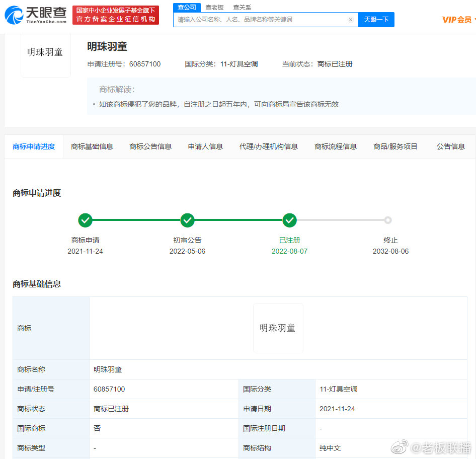Click the red 官方备案企业征信机构 banner

click(116, 15)
